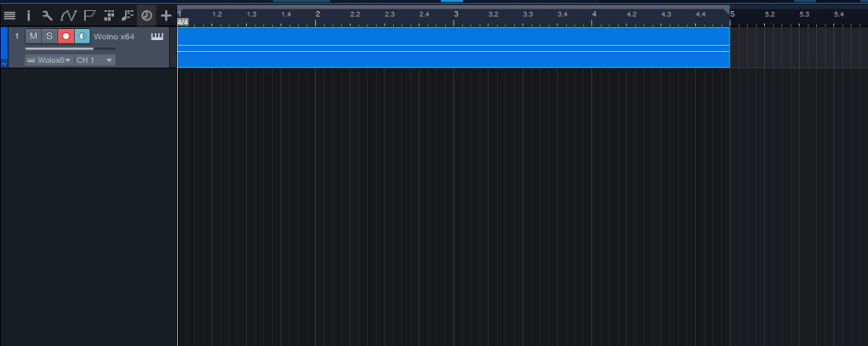The width and height of the screenshot is (868, 346).
Task: Click bar 3 in the timeline ruler
Action: coord(455,14)
